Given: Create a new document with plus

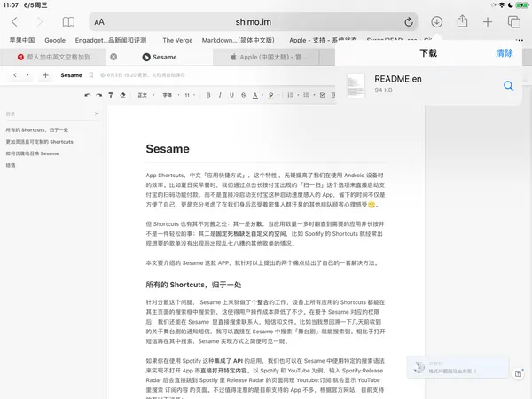Looking at the screenshot, I should point(45,75).
